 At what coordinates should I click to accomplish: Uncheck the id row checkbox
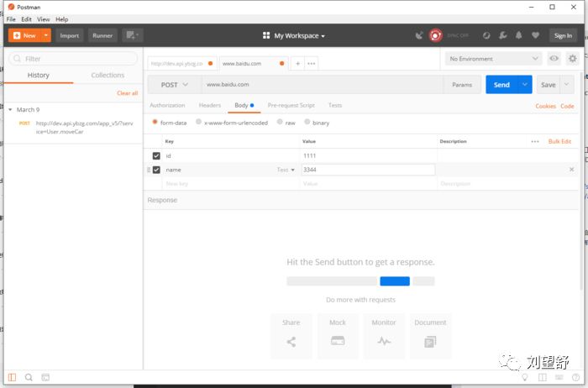[x=156, y=155]
